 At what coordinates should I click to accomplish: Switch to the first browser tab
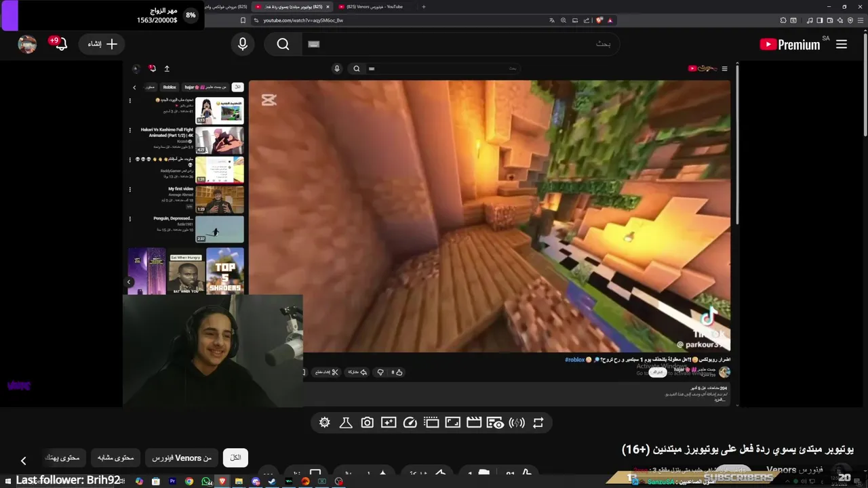pos(227,7)
